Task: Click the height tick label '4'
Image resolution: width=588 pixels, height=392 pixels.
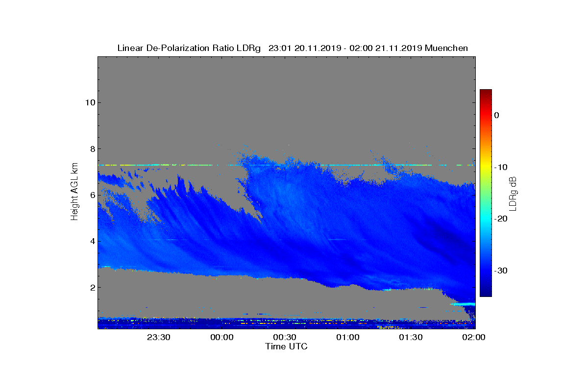Action: click(x=92, y=241)
